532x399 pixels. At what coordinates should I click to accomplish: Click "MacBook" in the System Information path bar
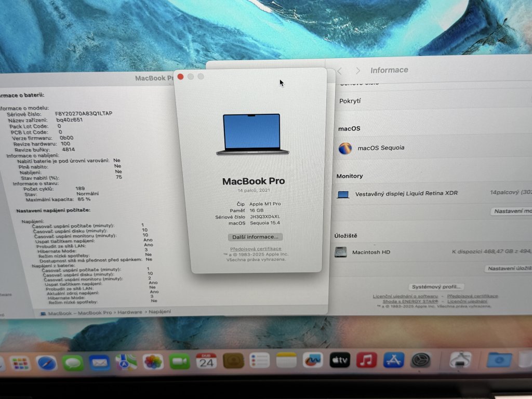click(x=60, y=313)
